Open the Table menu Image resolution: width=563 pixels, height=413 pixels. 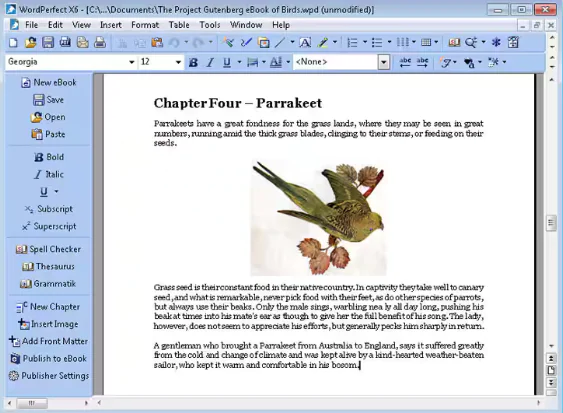pos(179,25)
